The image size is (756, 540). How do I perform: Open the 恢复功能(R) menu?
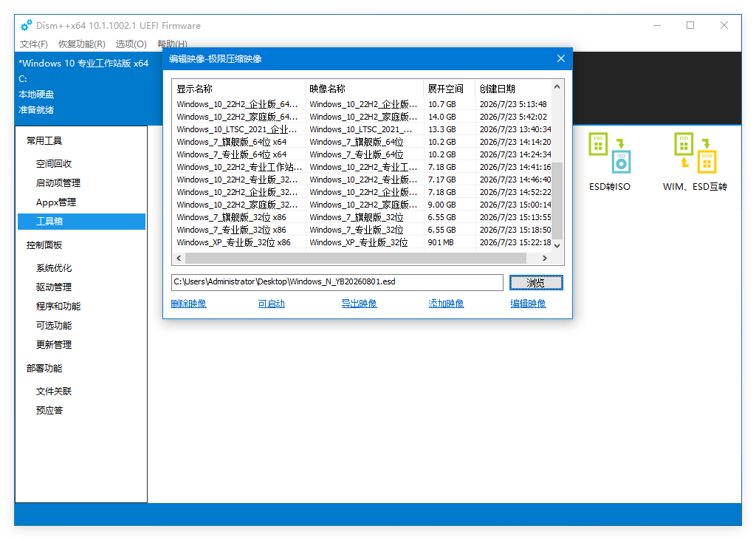(x=81, y=44)
